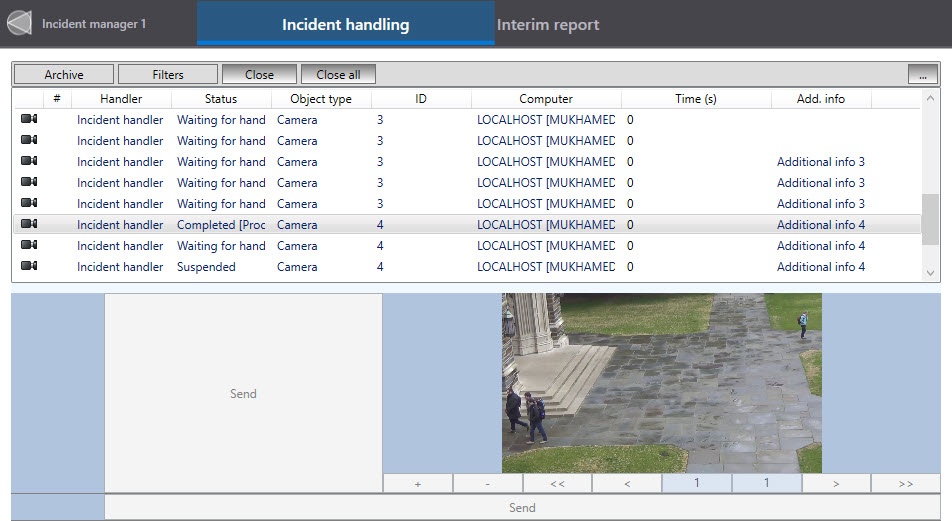Zoom out video with the minus button

click(487, 484)
